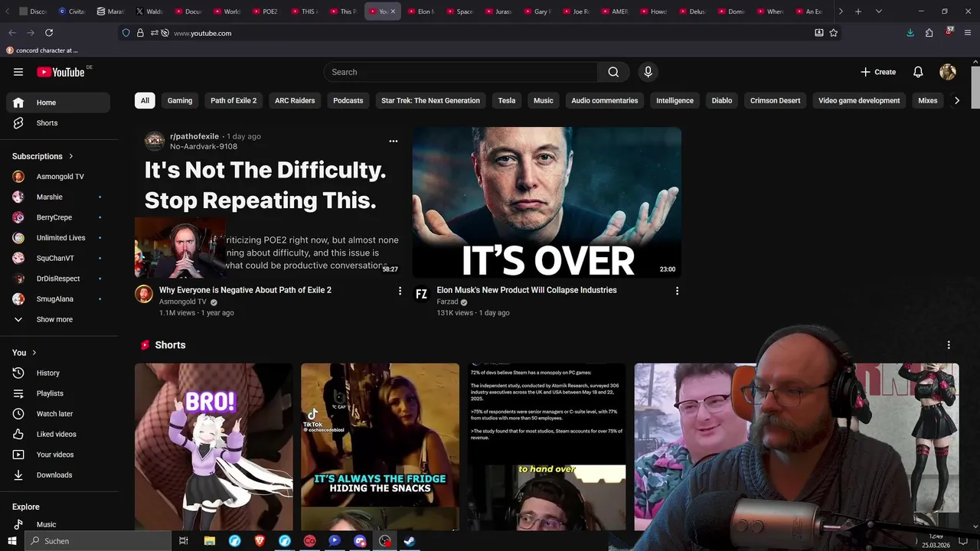Screen dimensions: 980x551
Task: Click Windows taskbar search box
Action: pyautogui.click(x=98, y=541)
